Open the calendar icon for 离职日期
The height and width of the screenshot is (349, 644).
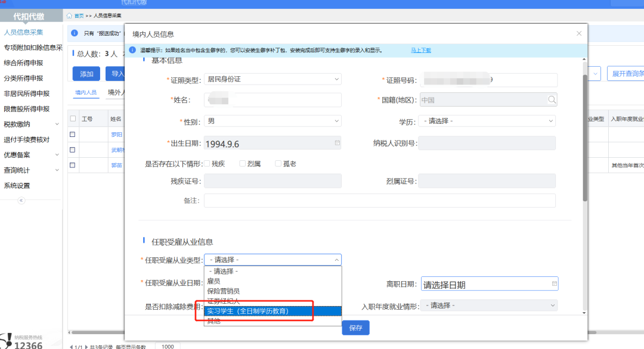coord(554,284)
